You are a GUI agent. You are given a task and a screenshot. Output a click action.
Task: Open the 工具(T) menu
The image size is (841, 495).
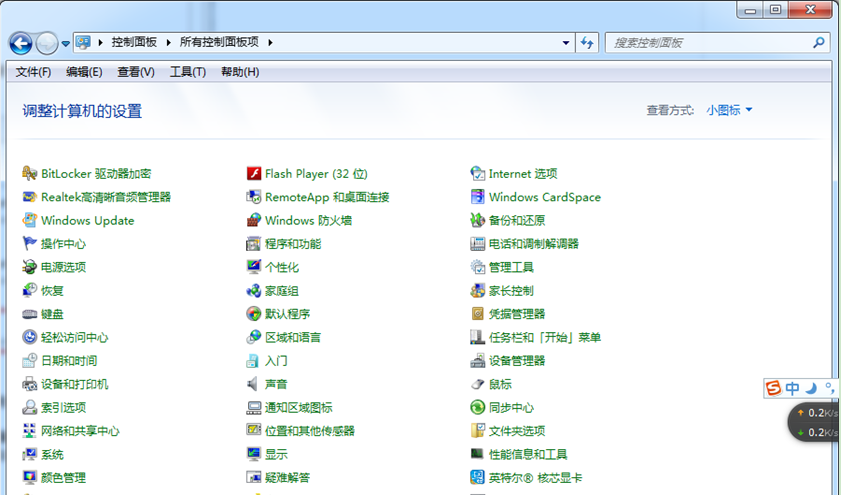tap(187, 72)
